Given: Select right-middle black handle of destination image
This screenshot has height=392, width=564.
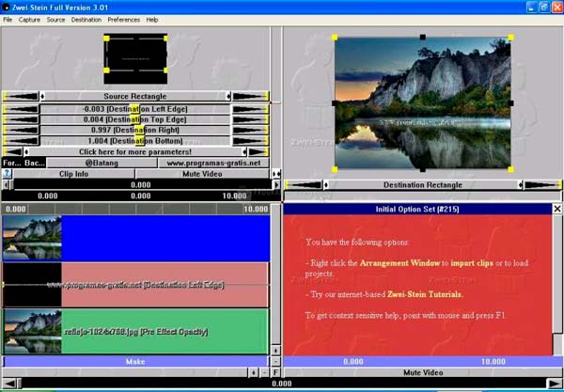Looking at the screenshot, I should (510, 103).
